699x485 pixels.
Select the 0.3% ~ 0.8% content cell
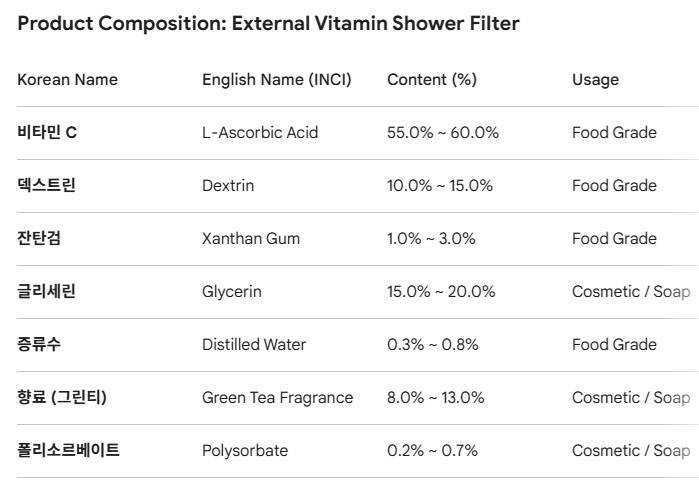point(432,344)
